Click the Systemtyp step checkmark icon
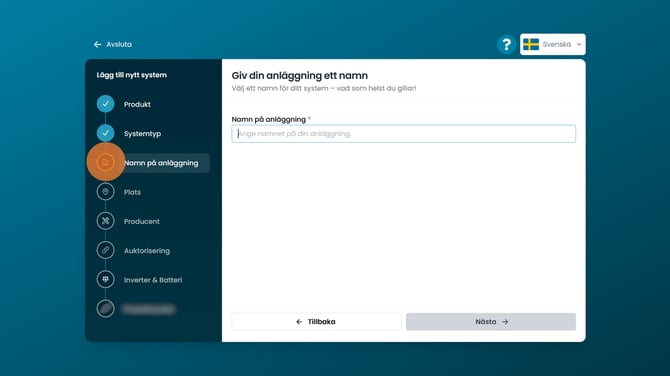 [106, 133]
